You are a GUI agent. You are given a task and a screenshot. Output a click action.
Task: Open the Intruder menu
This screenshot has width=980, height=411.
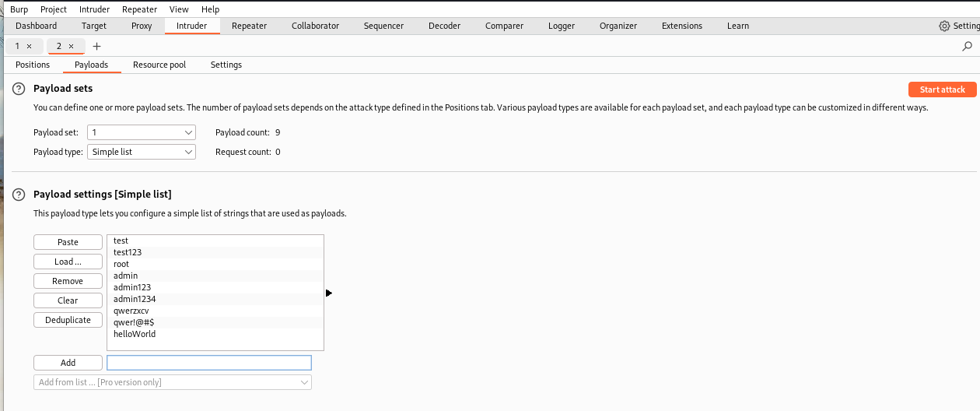tap(94, 9)
